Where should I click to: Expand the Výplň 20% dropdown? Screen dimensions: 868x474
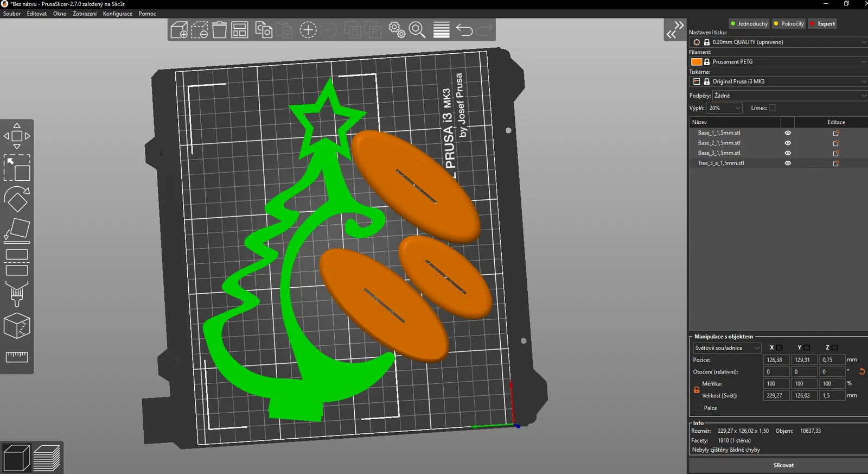pyautogui.click(x=724, y=108)
